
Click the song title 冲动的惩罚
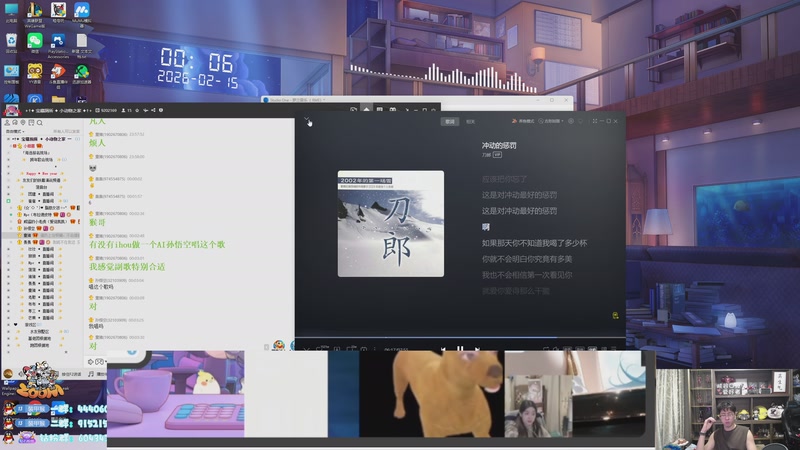499,145
